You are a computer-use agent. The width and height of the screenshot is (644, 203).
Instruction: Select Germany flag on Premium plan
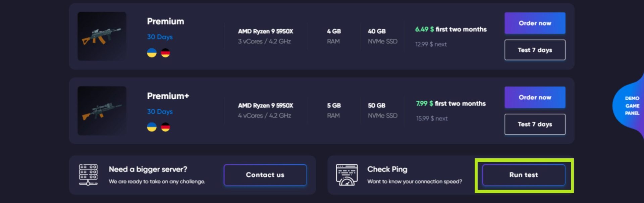tap(165, 53)
